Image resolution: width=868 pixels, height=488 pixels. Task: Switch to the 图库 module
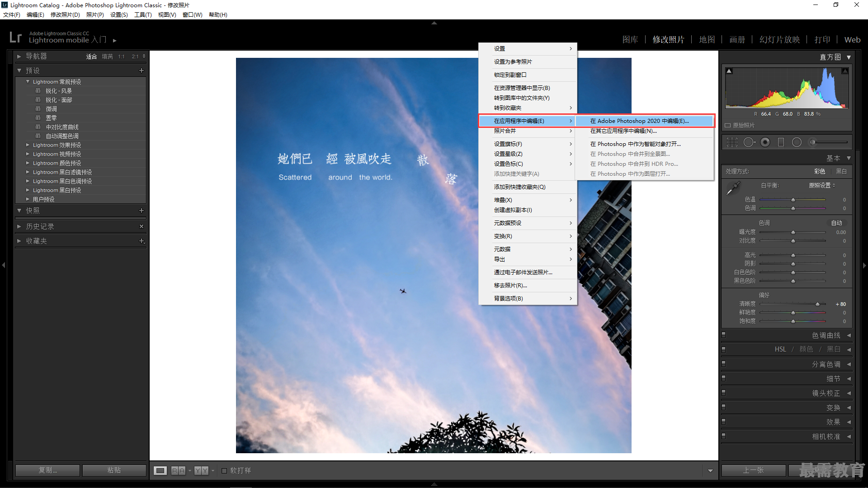pyautogui.click(x=630, y=40)
